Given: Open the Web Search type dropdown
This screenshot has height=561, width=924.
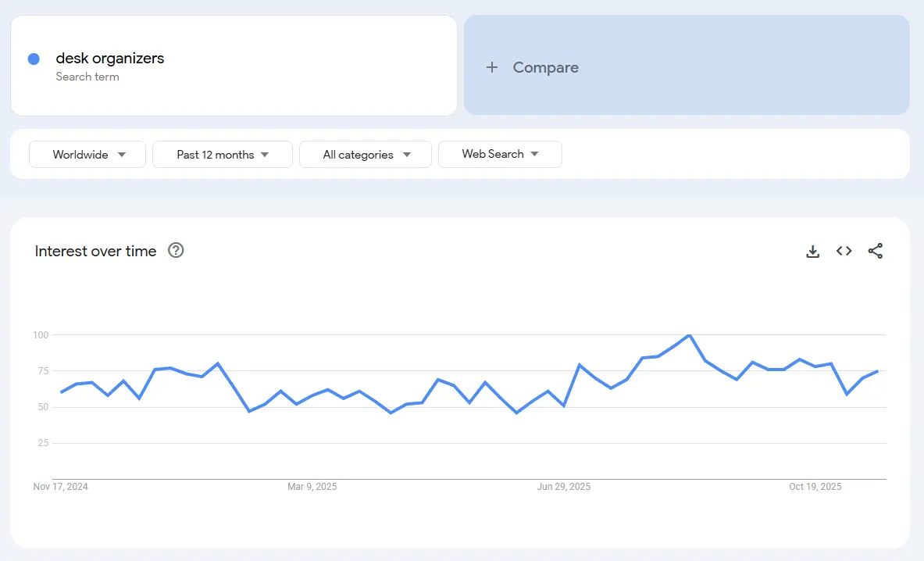Looking at the screenshot, I should (x=500, y=155).
